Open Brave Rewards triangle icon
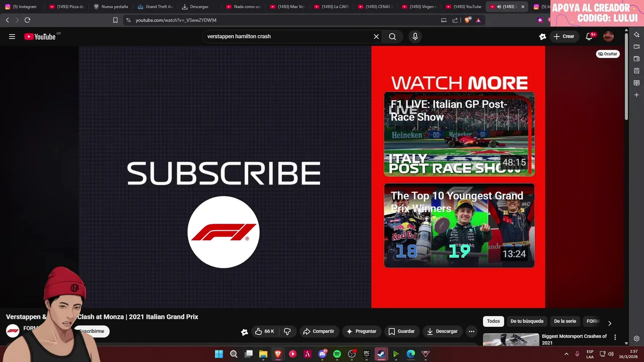This screenshot has height=362, width=644. [478, 20]
